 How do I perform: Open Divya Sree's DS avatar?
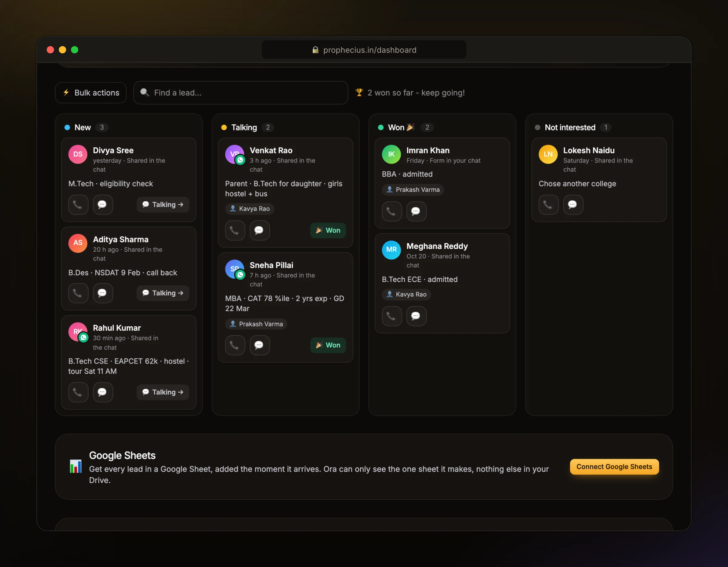click(78, 154)
